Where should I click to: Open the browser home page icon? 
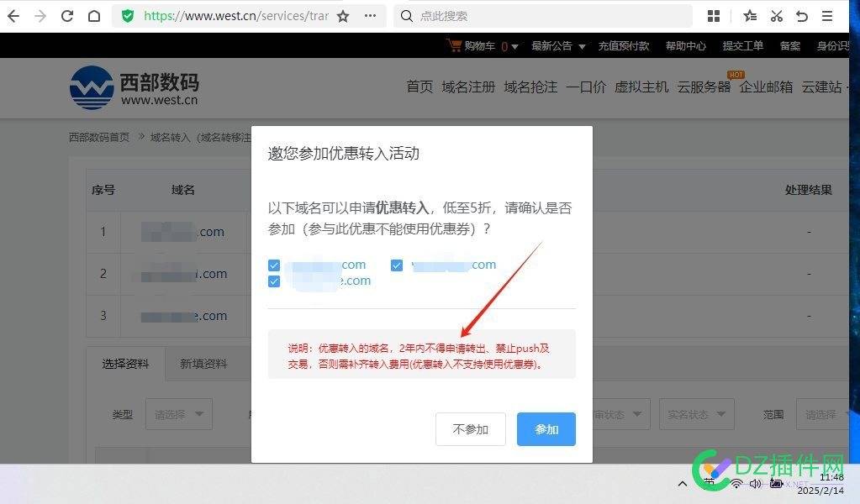click(94, 16)
